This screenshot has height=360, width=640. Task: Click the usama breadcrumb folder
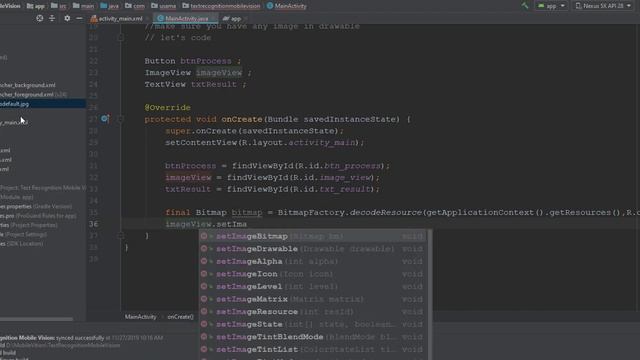coord(164,6)
